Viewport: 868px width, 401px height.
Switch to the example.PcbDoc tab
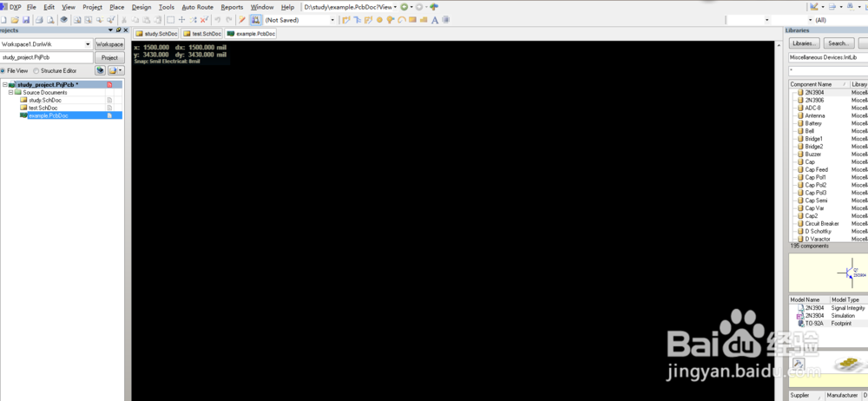(251, 34)
